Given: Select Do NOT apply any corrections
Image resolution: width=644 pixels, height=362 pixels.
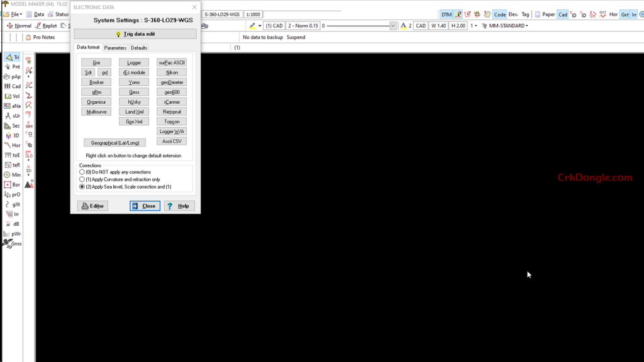Looking at the screenshot, I should (x=82, y=172).
